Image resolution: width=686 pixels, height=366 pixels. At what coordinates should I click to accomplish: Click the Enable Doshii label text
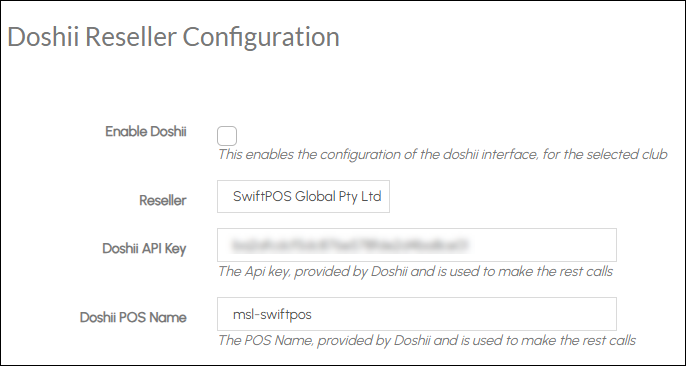(146, 132)
